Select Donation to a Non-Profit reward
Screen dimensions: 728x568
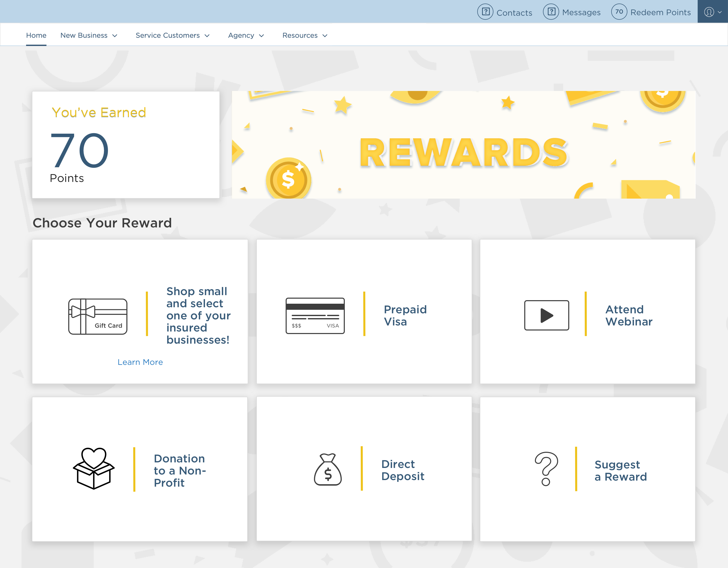(140, 469)
